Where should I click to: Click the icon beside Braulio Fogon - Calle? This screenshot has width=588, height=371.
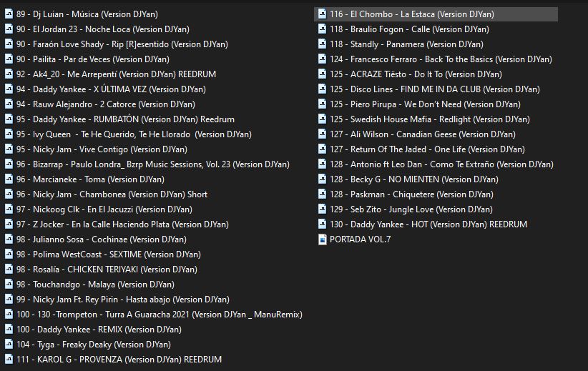tap(322, 29)
